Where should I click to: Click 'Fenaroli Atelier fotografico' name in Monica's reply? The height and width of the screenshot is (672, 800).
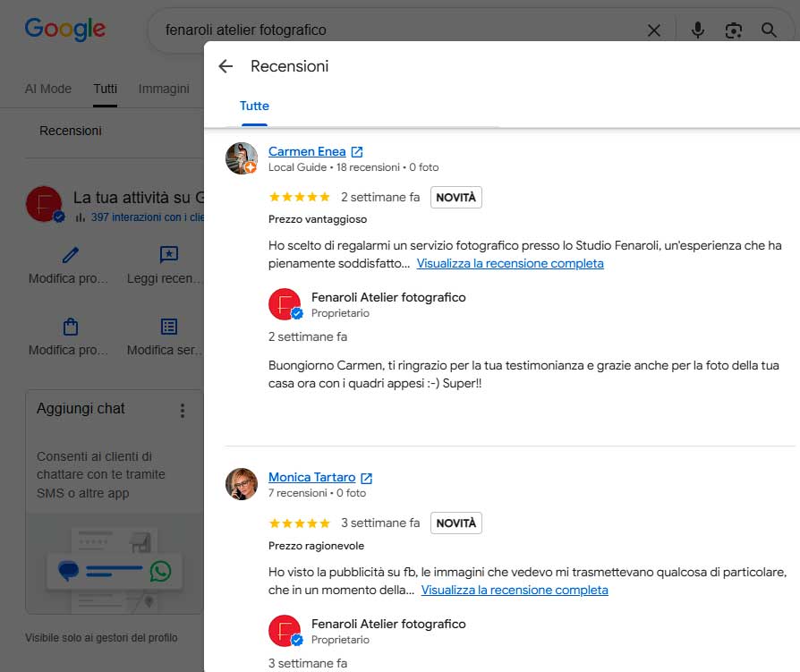coord(388,624)
